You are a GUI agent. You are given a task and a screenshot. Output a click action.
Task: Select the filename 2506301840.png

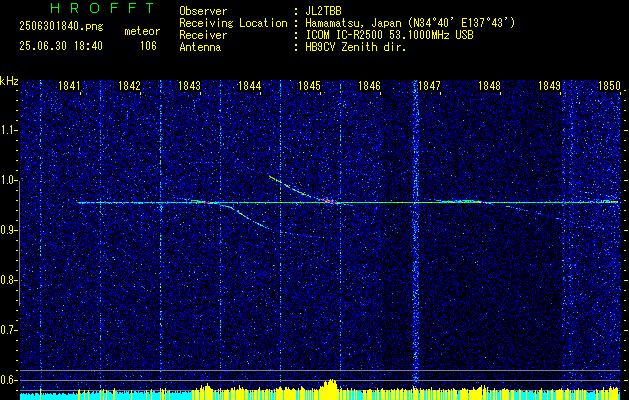point(61,26)
